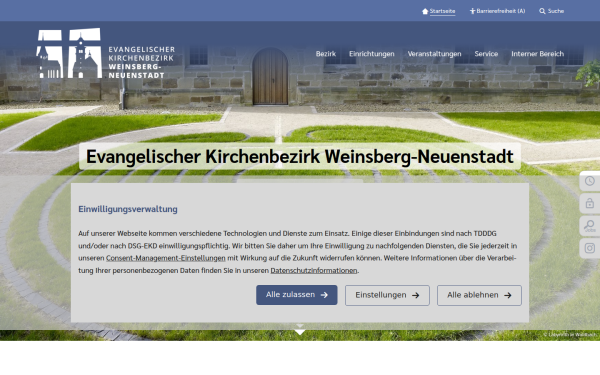Screen dimensions: 600x375
Task: Open Barrierefreiheit (A) settings
Action: click(x=501, y=11)
